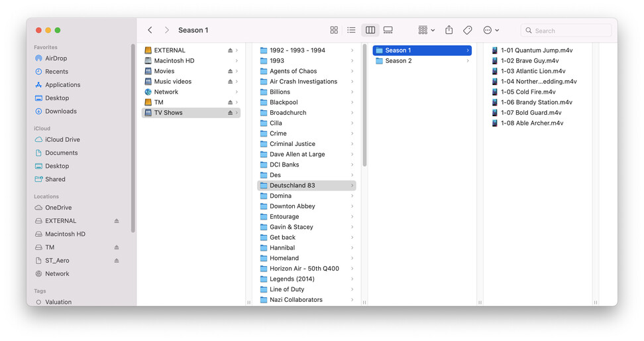Screen dimensions: 644x341
Task: Eject TM drive in sidebar
Action: (117, 247)
